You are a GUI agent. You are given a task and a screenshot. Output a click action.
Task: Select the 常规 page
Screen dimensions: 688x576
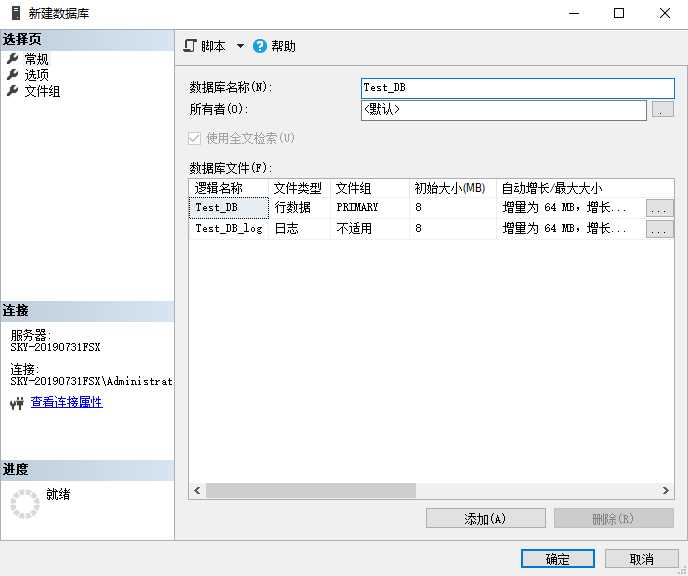(36, 59)
